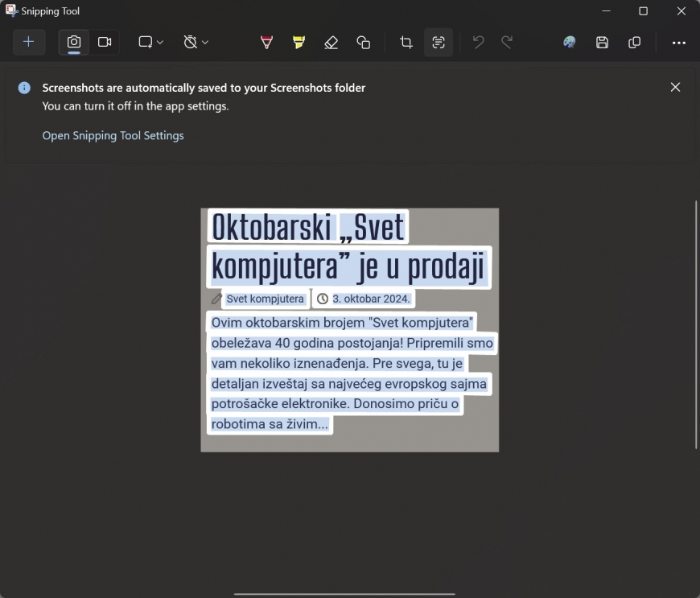Close the Snipping Tool window
700x598 pixels.
coord(681,10)
